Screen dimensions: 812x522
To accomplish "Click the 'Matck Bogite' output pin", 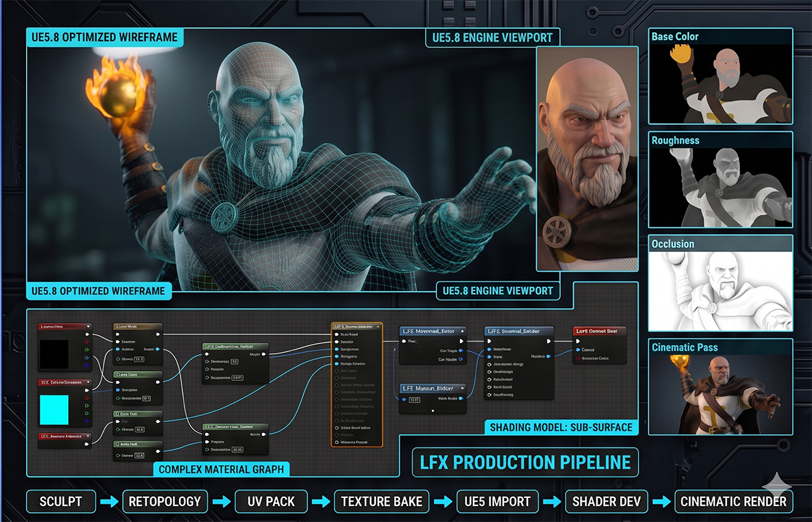I will coord(461,398).
